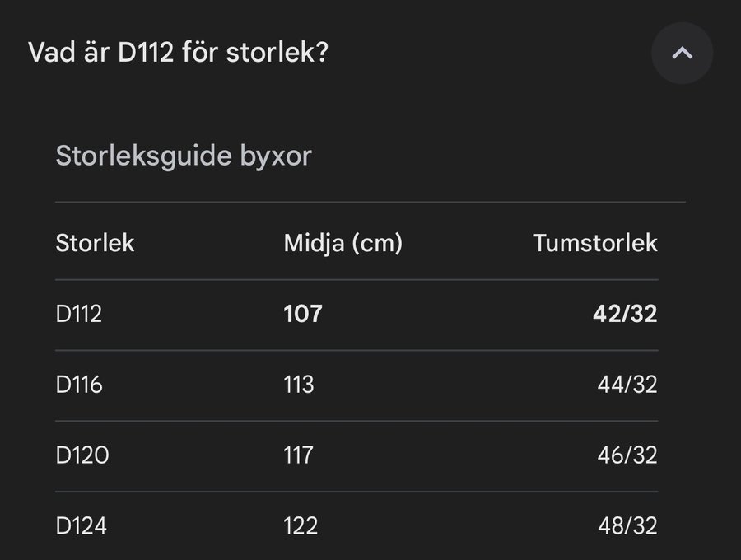
Task: Select the D120 size cell
Action: [x=82, y=455]
